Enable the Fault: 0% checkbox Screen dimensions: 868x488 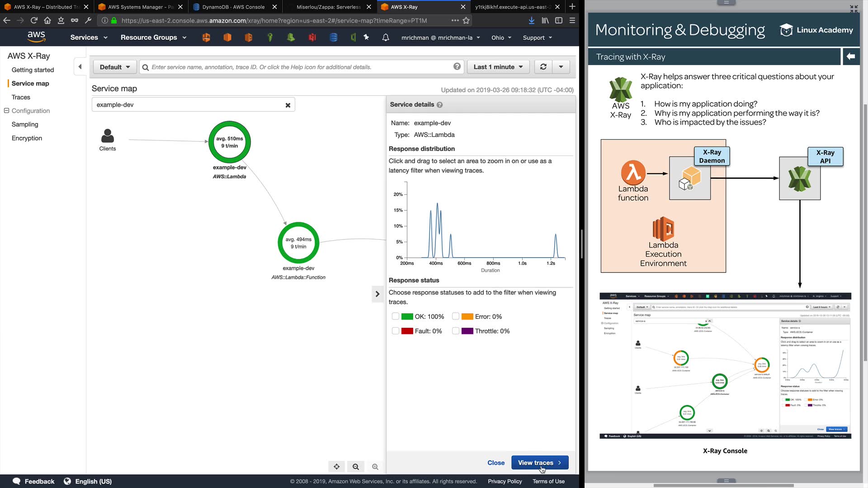(x=396, y=331)
